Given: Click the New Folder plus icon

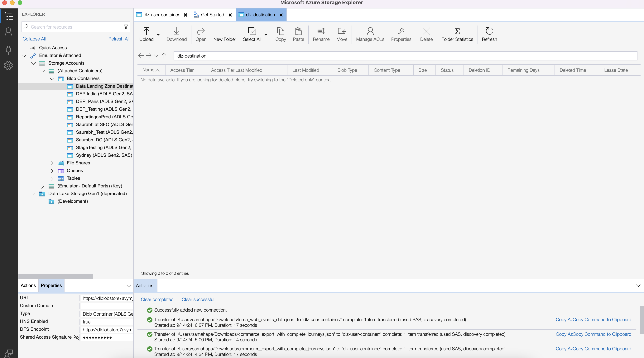Looking at the screenshot, I should (x=224, y=31).
